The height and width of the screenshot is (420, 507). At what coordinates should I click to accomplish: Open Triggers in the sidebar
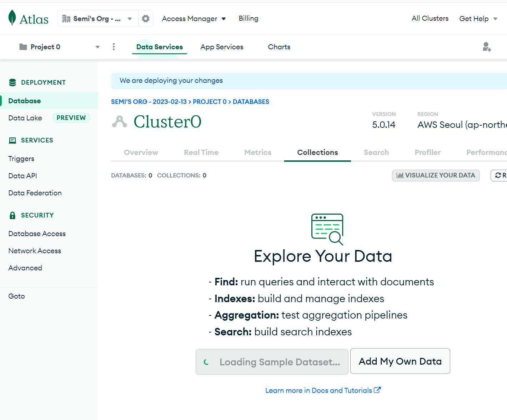(x=21, y=159)
